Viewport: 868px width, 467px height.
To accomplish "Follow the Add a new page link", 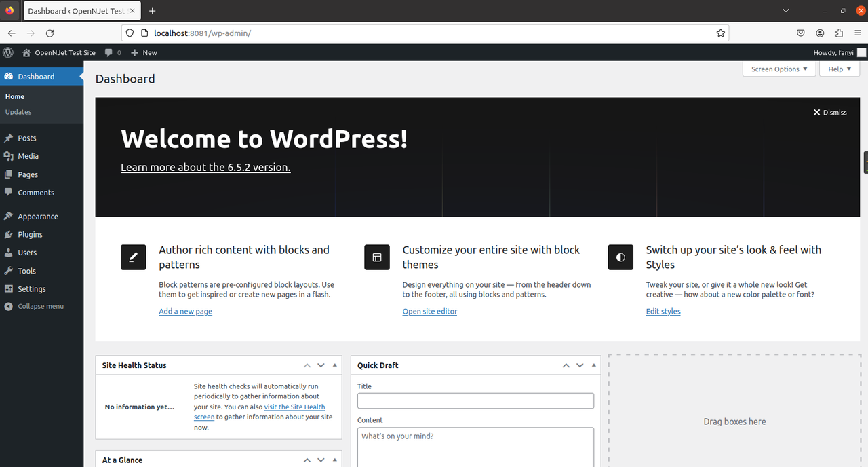I will click(185, 312).
